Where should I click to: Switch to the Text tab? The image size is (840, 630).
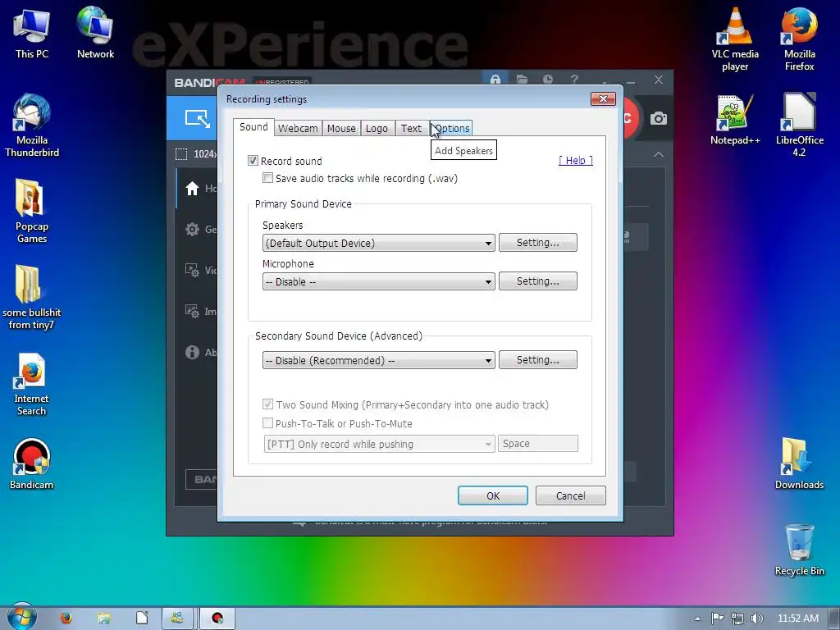pyautogui.click(x=411, y=129)
